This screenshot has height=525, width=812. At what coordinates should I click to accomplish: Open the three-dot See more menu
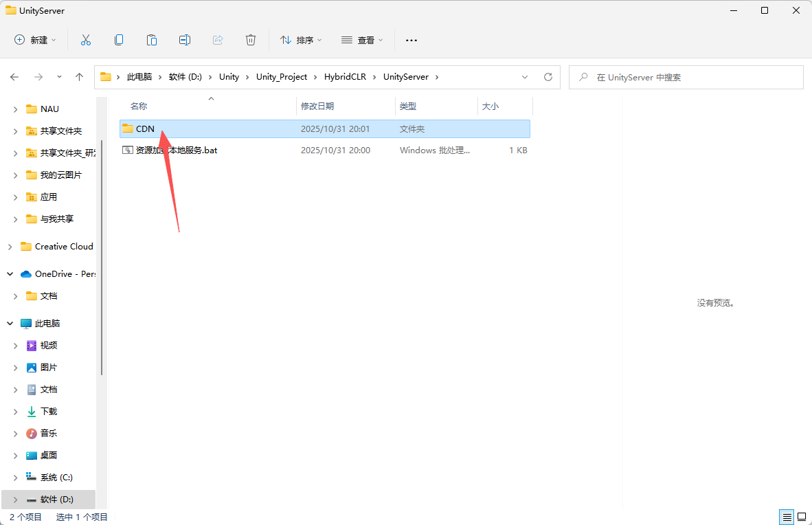point(411,40)
